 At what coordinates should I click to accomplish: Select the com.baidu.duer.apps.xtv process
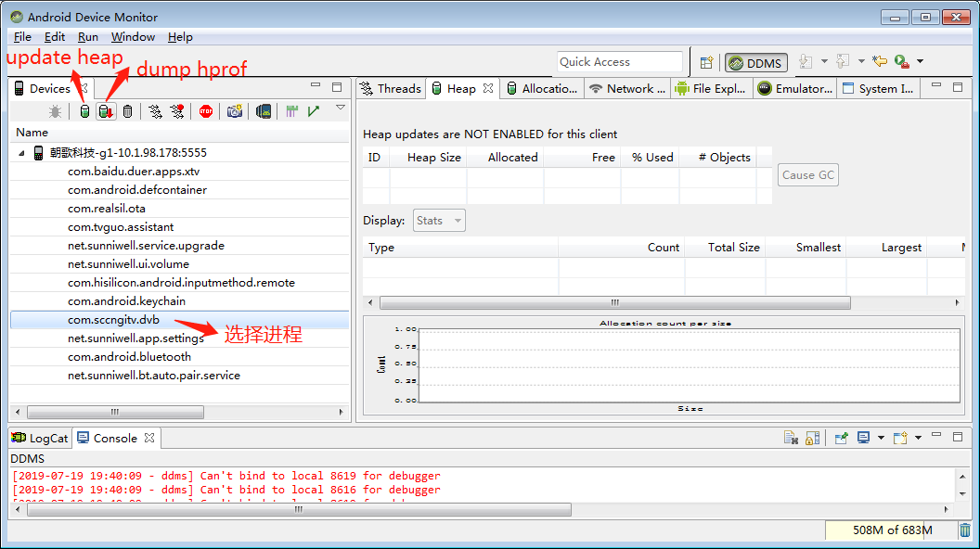point(179,172)
